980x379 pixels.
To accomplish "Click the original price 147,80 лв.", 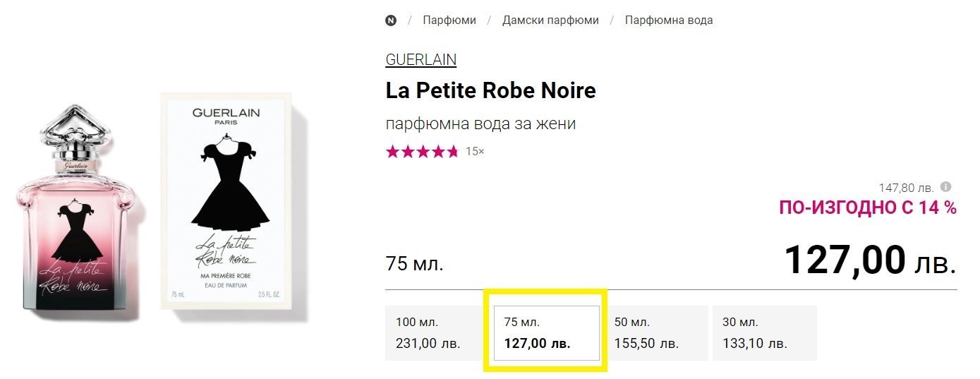I will click(906, 188).
